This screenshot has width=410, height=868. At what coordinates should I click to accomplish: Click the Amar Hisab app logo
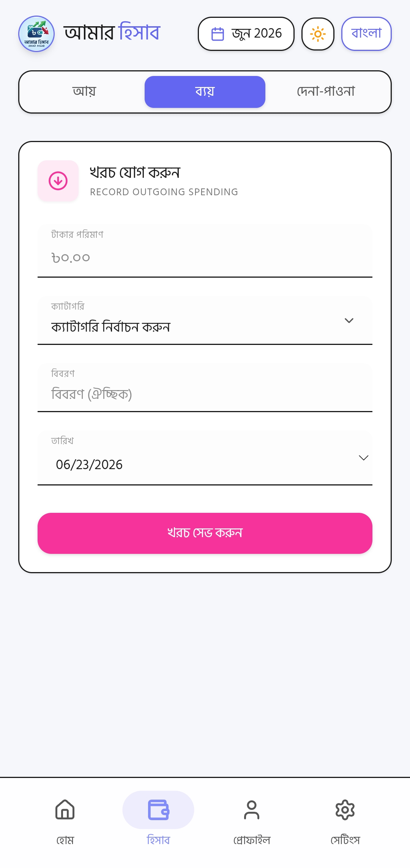(x=36, y=34)
